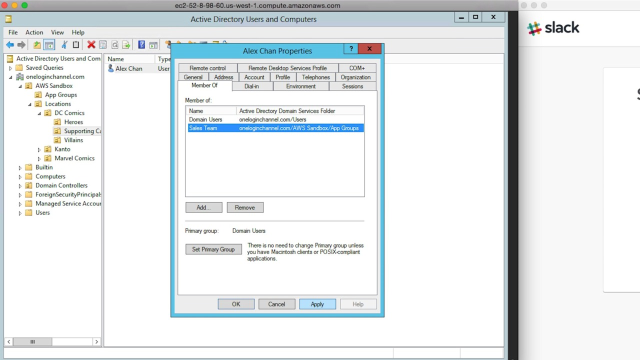Click the blue Help toolbar icon

(x=141, y=45)
